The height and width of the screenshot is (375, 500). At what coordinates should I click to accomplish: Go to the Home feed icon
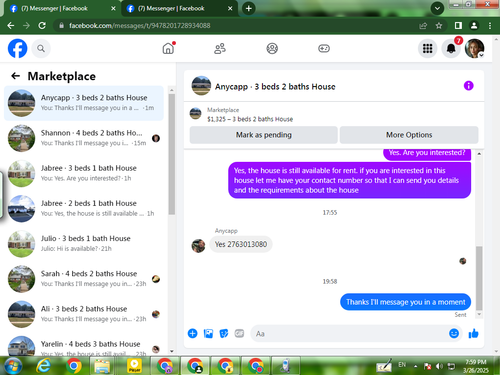coord(168,48)
